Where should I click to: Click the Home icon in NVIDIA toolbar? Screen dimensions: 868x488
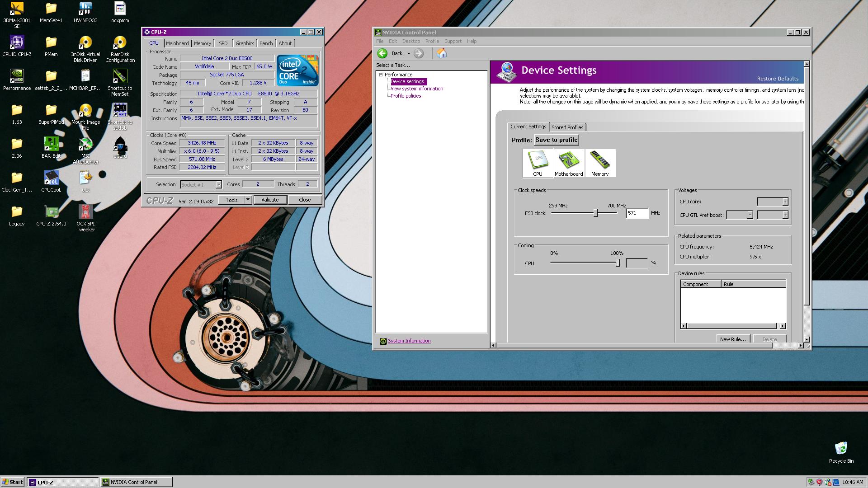[x=442, y=53]
